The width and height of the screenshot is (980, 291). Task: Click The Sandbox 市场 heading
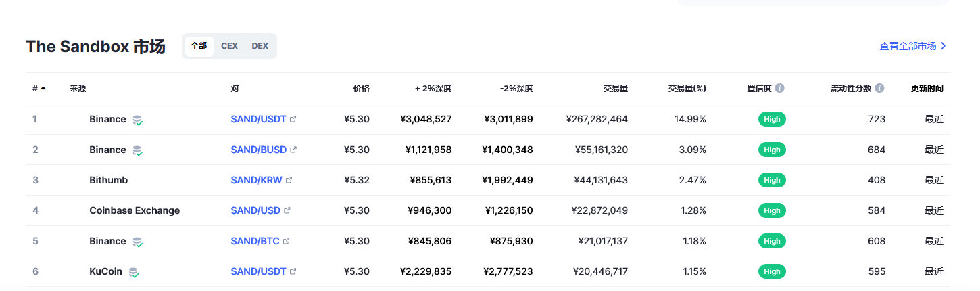click(x=95, y=47)
